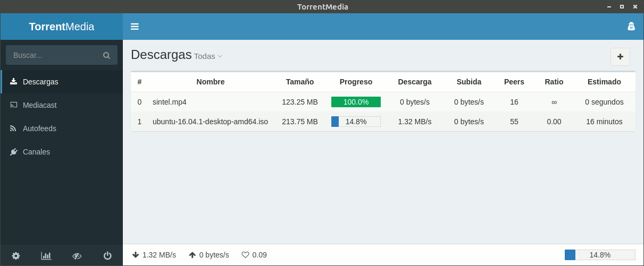Click the infinity ratio cell
644x266 pixels.
[x=554, y=102]
